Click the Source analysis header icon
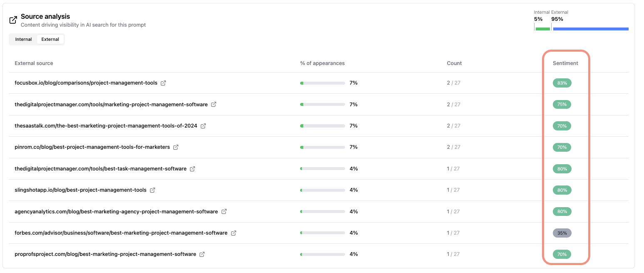This screenshot has width=644, height=273. [13, 20]
